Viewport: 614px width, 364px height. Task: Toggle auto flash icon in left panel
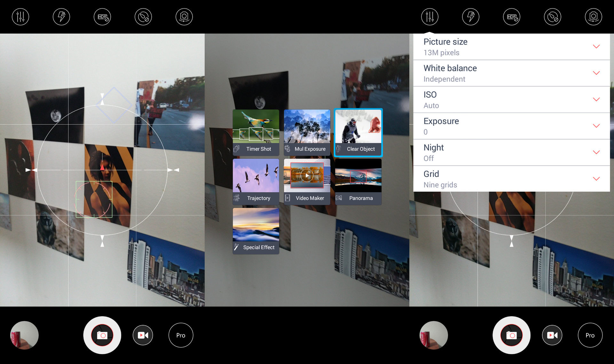(61, 17)
